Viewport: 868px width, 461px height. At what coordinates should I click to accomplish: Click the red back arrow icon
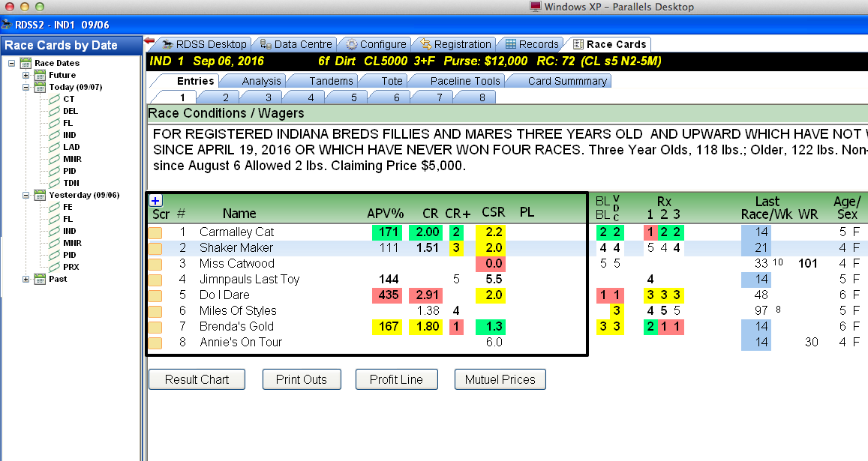(x=149, y=41)
